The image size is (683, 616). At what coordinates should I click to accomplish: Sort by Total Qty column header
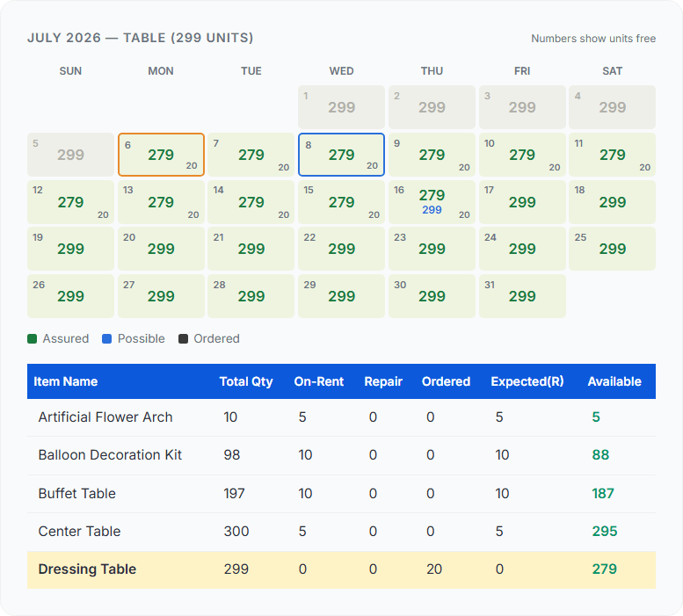(246, 381)
